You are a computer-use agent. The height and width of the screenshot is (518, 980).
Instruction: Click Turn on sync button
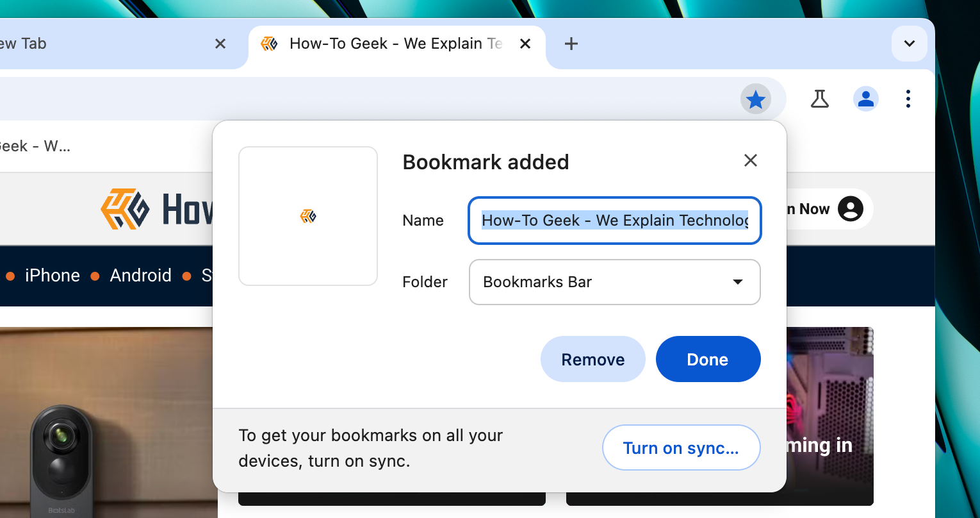(681, 447)
